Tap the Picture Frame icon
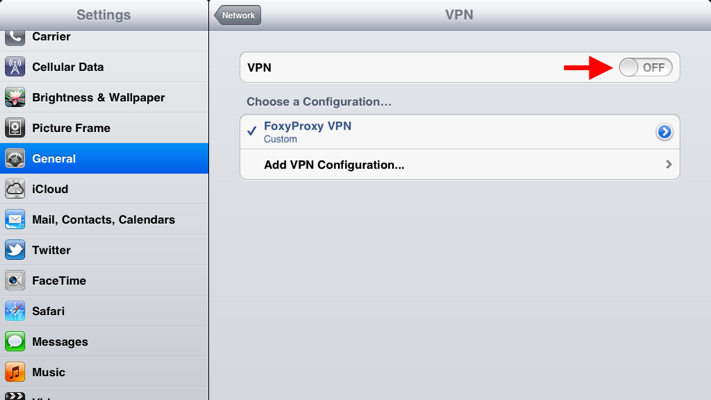This screenshot has height=400, width=711. pyautogui.click(x=15, y=128)
